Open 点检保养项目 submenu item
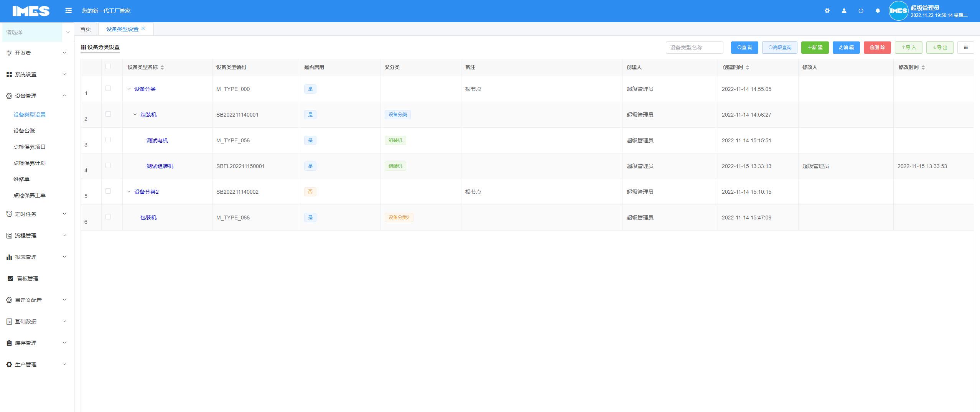 click(x=30, y=147)
